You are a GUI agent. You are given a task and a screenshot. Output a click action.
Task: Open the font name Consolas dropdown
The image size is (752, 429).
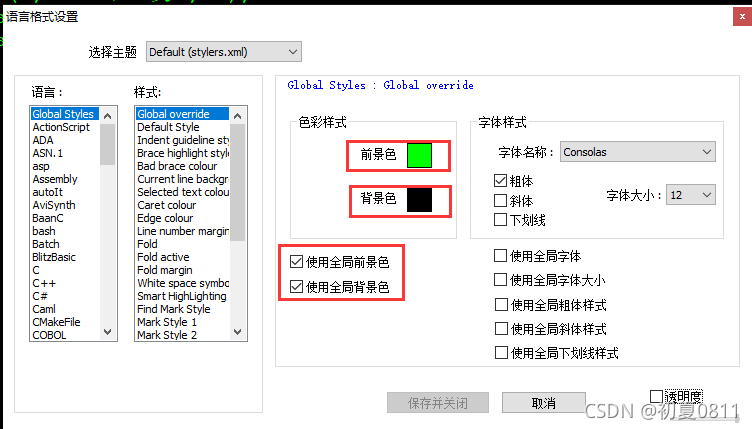pos(637,152)
